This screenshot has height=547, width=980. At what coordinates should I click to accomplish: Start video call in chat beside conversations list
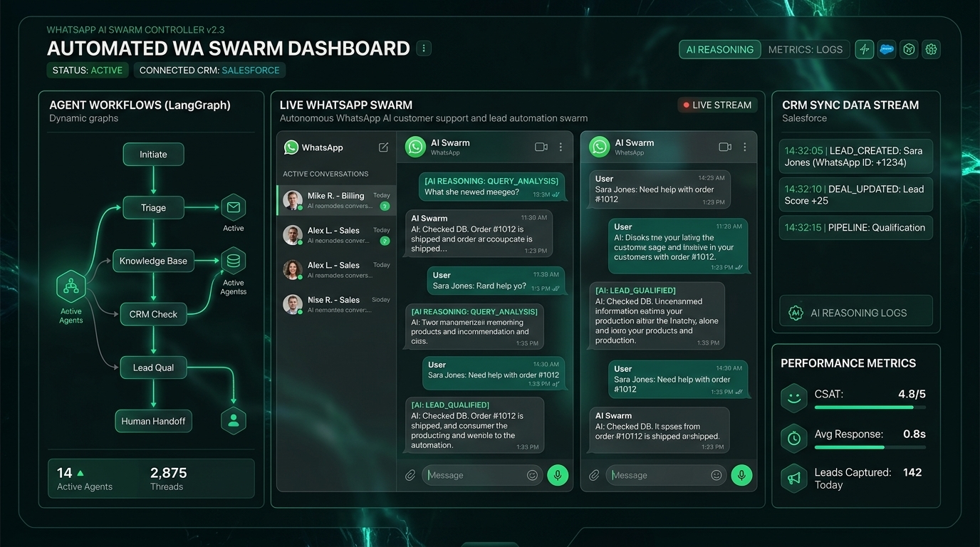[x=541, y=147]
